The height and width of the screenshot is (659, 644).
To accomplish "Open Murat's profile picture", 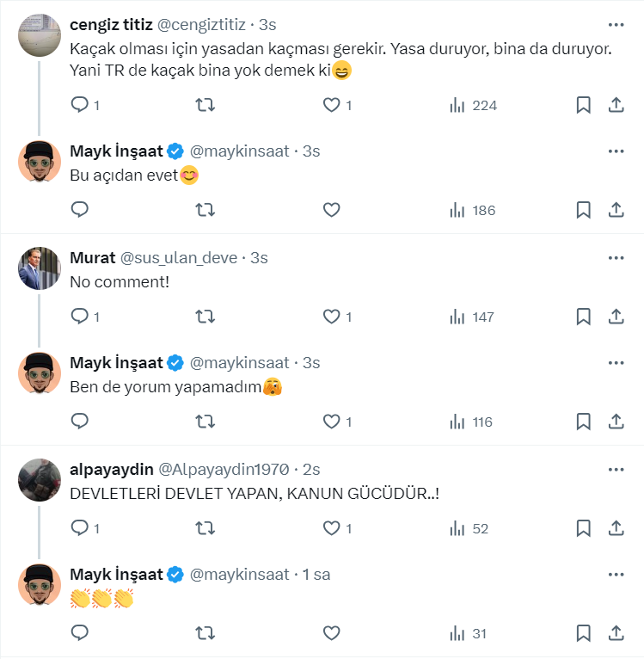I will (x=40, y=268).
